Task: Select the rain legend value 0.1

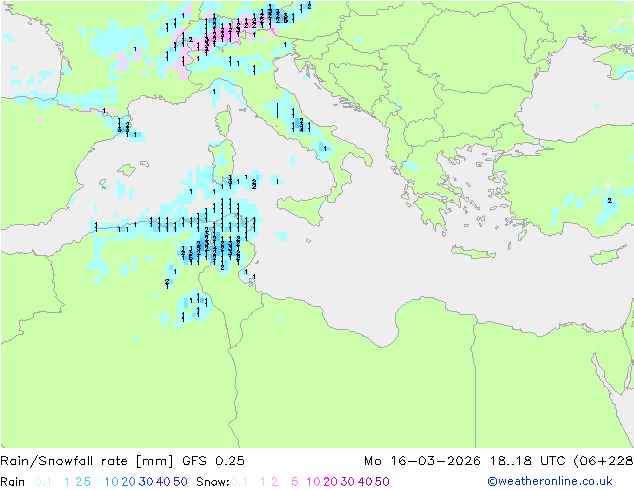Action: coord(43,482)
